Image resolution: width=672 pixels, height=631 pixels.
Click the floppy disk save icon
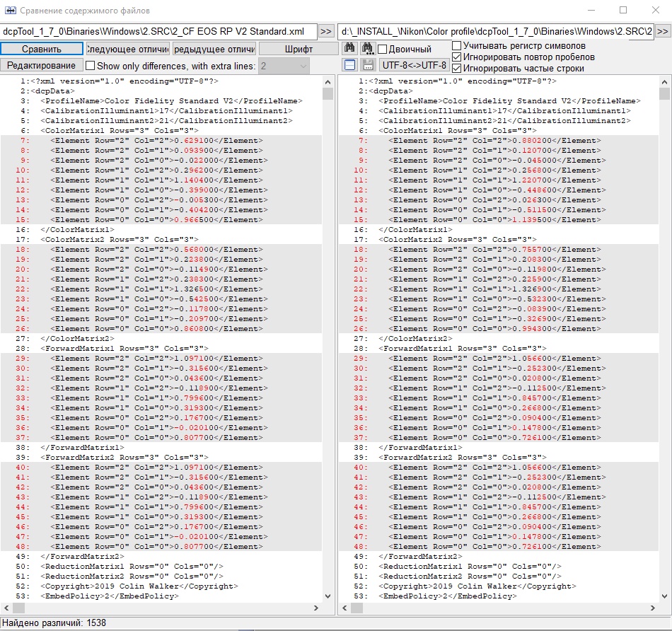point(368,65)
